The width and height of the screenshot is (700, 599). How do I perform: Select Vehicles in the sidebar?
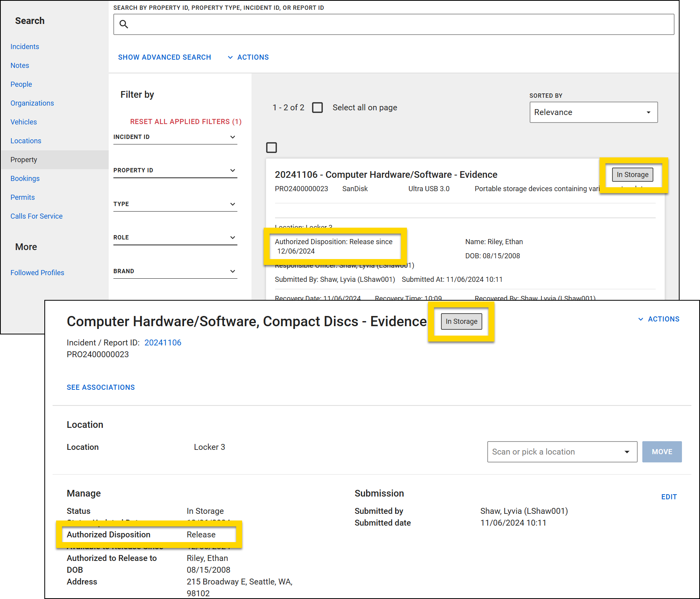pos(24,122)
